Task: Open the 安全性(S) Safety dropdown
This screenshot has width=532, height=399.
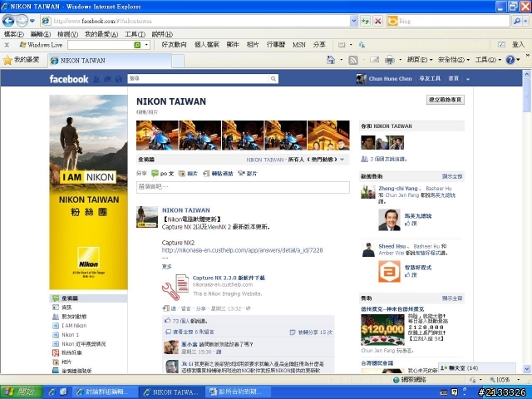Action: pos(454,60)
